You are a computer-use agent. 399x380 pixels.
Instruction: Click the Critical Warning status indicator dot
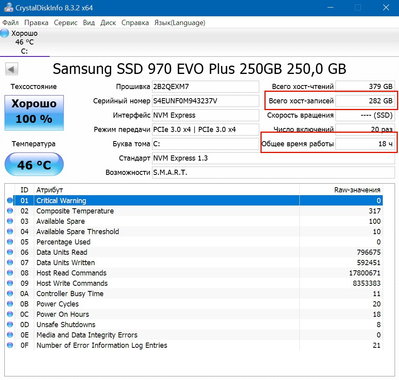tap(10, 201)
